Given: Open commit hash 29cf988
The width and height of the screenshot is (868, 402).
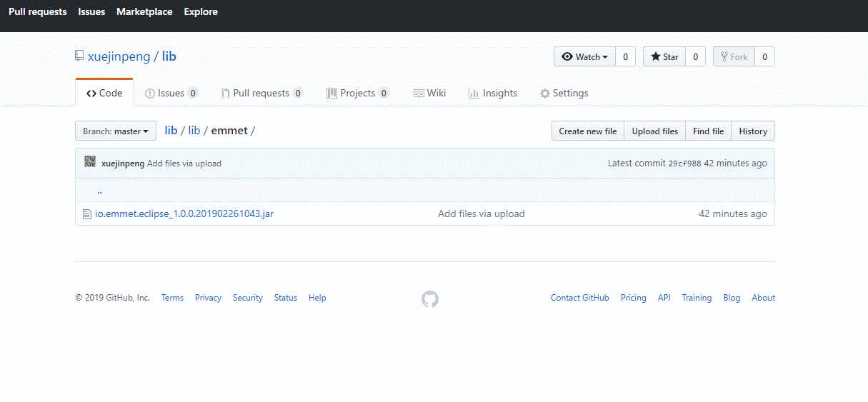Looking at the screenshot, I should 684,164.
